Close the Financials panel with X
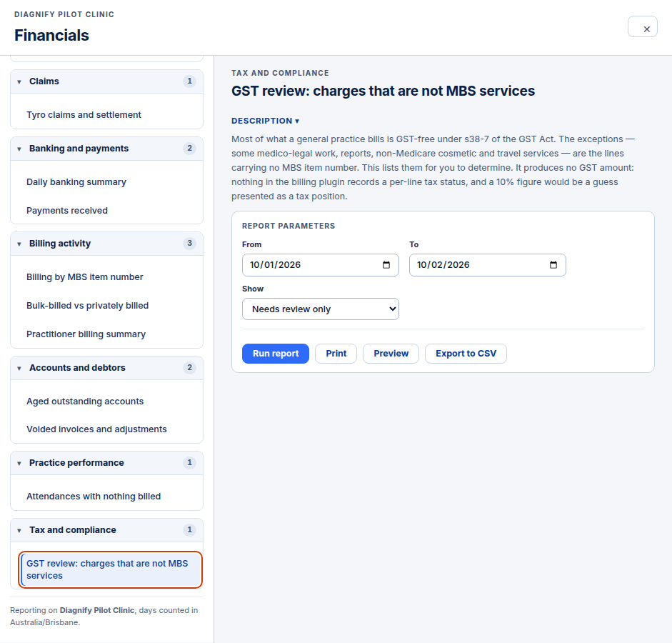Image resolution: width=672 pixels, height=643 pixels. tap(643, 26)
